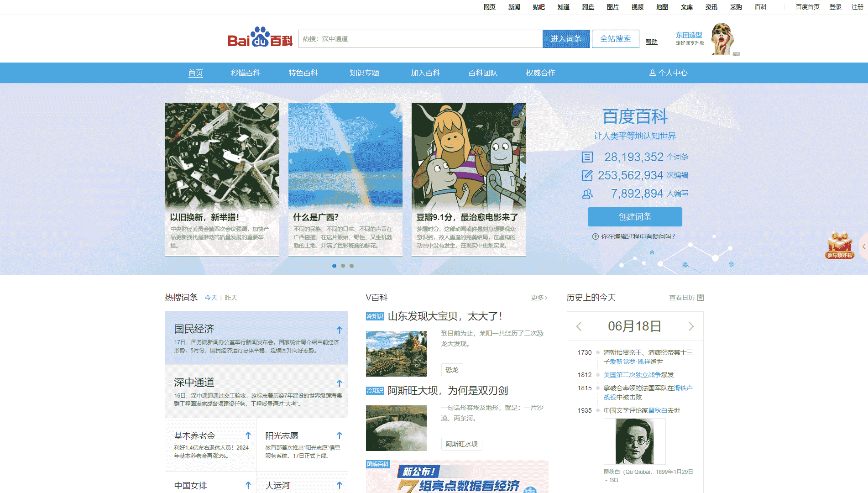The height and width of the screenshot is (493, 868).
Task: Open the calendar icon next to 查看日历
Action: (701, 298)
